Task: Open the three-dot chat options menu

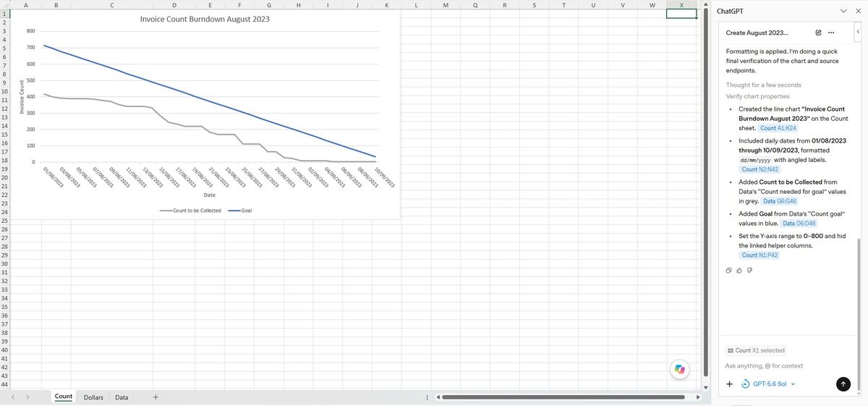Action: (x=830, y=33)
